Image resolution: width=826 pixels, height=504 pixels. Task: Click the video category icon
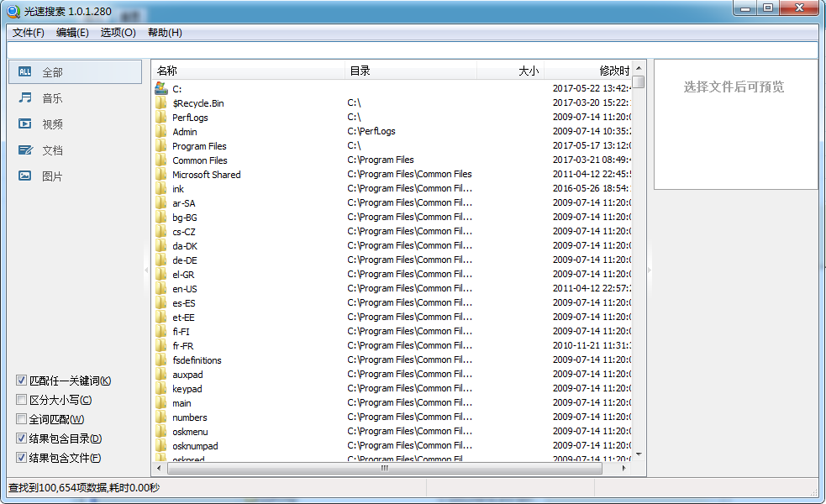coord(24,123)
